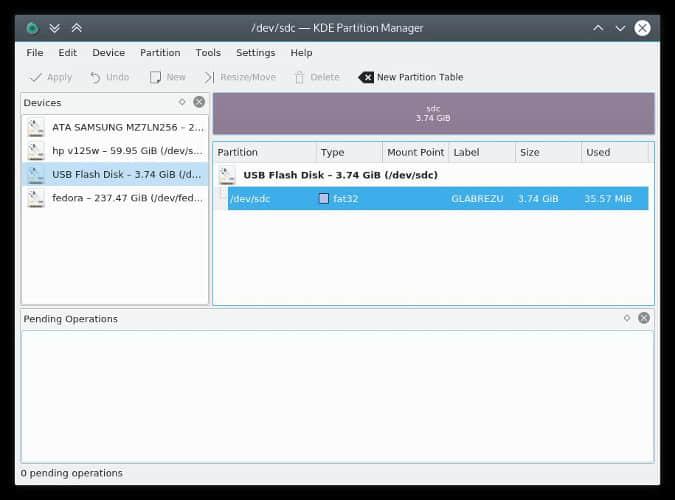This screenshot has height=500, width=675.
Task: Click the Delete trash icon in toolbar
Action: click(299, 77)
